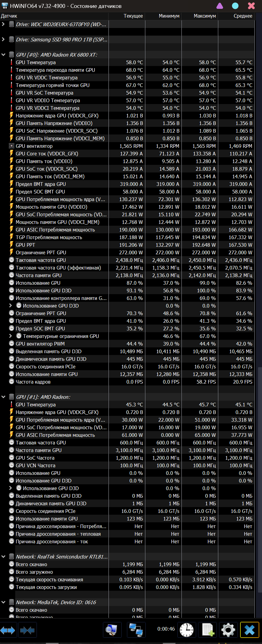
Task: Click the collapse columns arrows icon
Action: [27, 631]
